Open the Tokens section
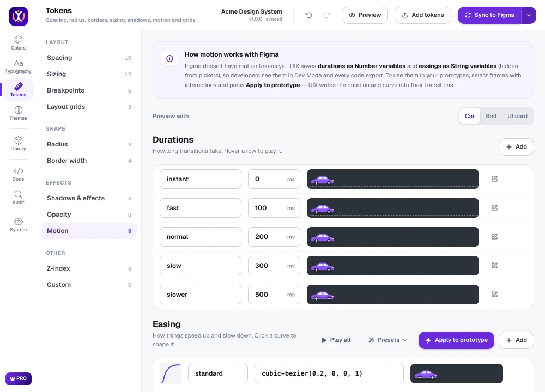Image resolution: width=545 pixels, height=392 pixels. 18,90
